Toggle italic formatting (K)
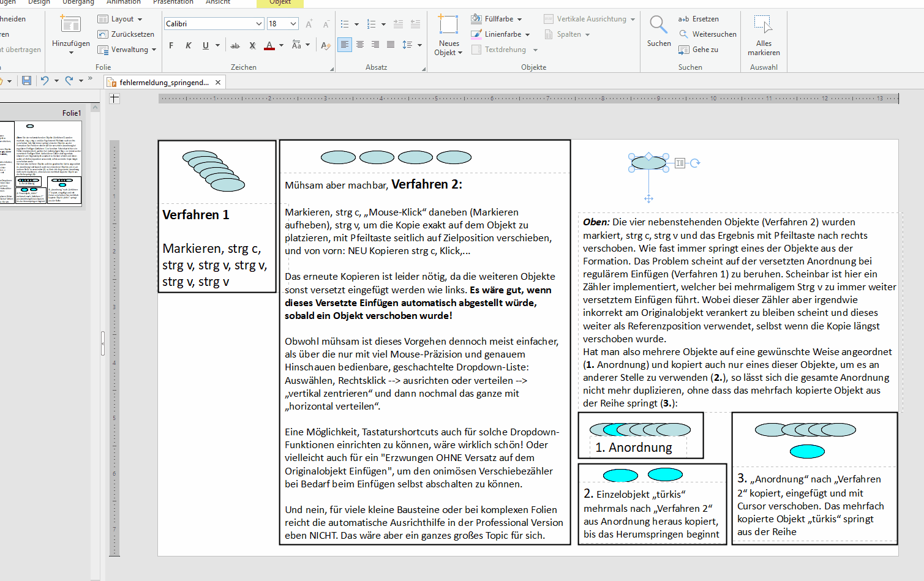Viewport: 924px width, 581px height. point(188,45)
